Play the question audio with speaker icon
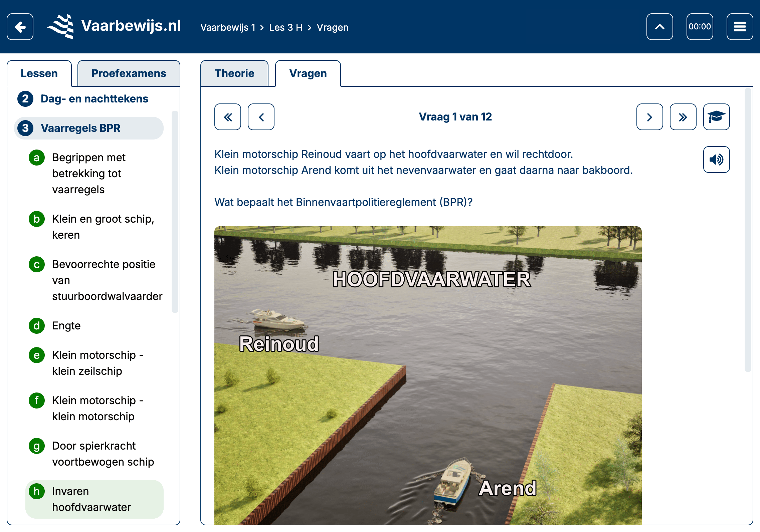This screenshot has height=532, width=760. point(716,160)
